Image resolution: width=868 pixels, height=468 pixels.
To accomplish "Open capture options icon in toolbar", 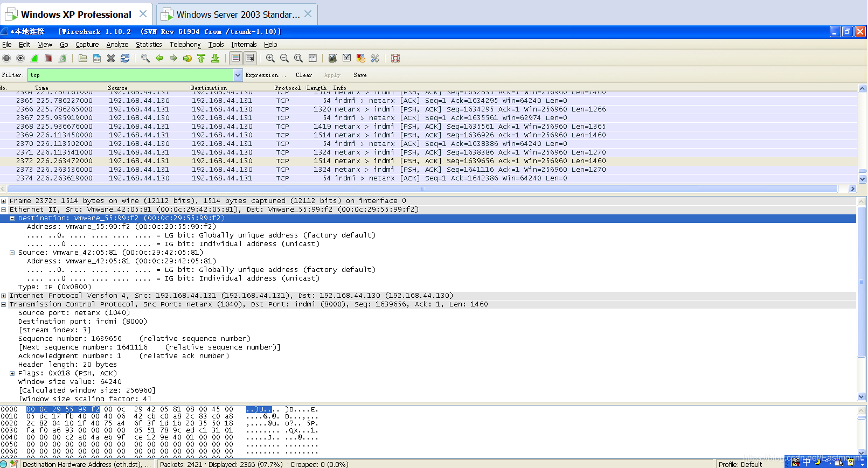I will pos(20,58).
